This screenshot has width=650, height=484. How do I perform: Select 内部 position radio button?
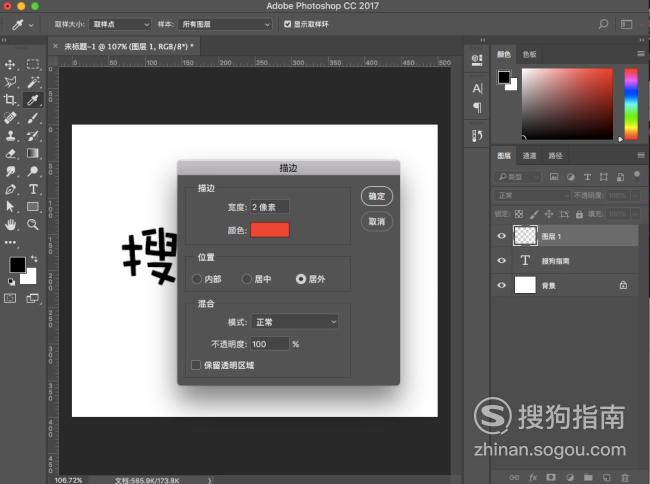(x=197, y=279)
